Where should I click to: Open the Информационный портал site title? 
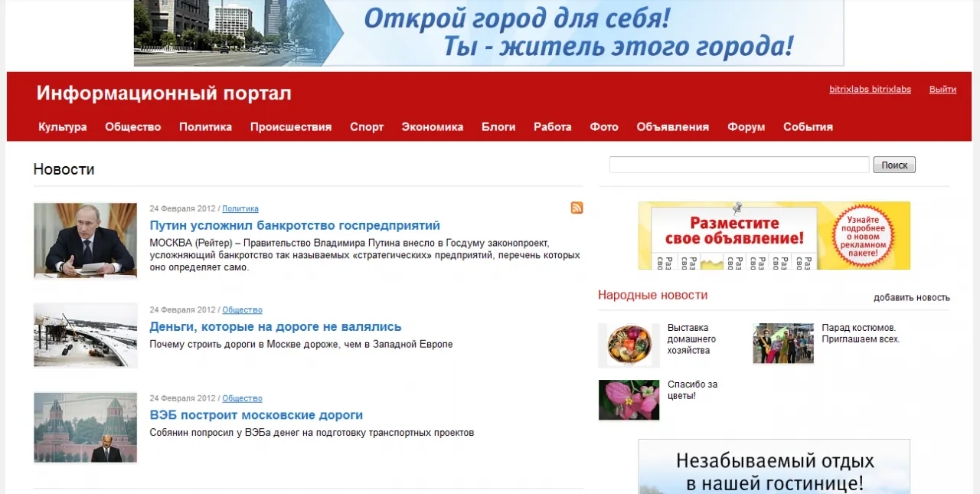[x=164, y=93]
